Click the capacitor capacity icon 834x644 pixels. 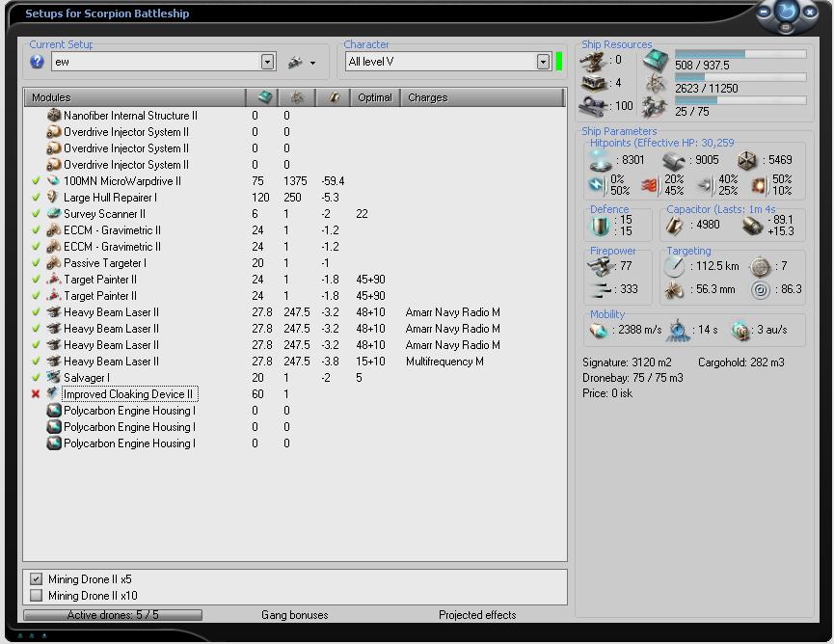point(675,226)
